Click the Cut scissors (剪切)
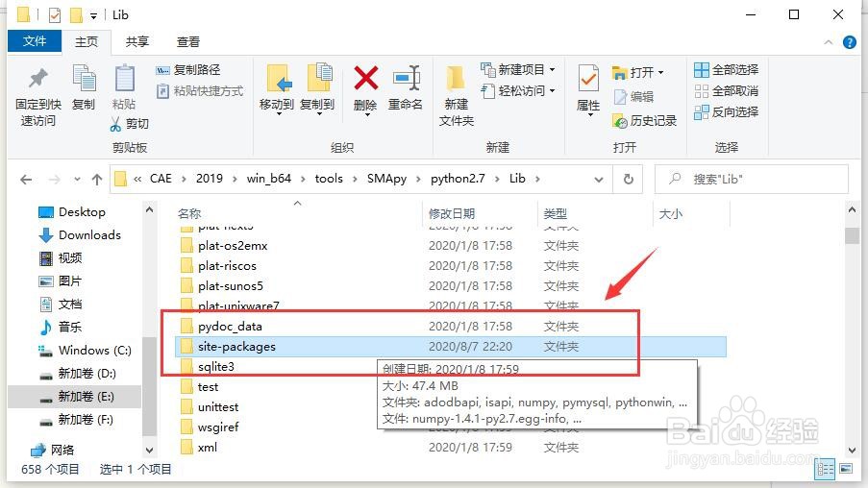 pyautogui.click(x=129, y=124)
